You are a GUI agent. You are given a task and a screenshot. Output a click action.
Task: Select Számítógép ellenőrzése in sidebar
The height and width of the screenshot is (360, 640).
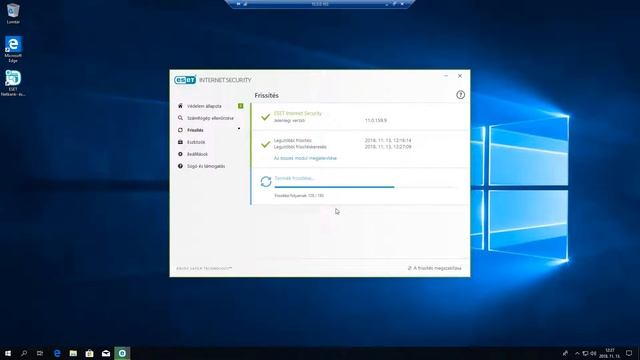(210, 118)
